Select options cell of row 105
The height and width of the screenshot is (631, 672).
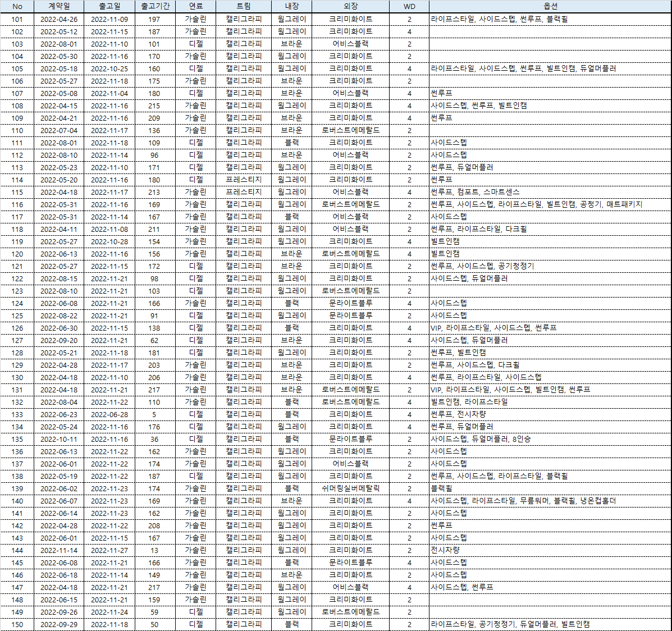550,68
